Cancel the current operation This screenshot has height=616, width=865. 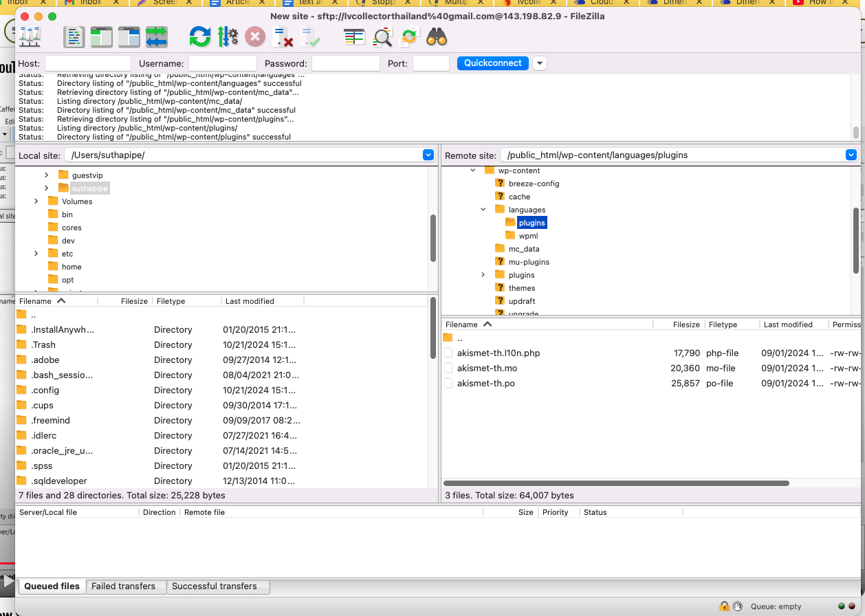pos(255,36)
